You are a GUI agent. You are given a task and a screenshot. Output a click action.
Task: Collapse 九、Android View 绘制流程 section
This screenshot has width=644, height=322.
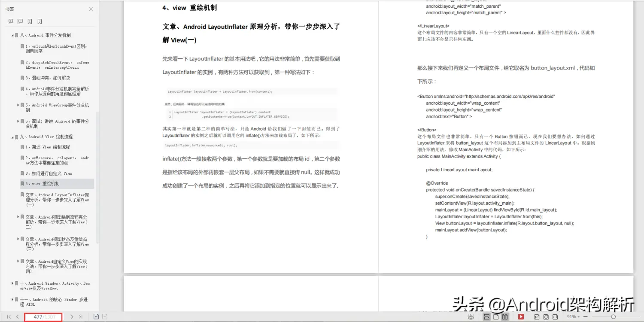12,137
